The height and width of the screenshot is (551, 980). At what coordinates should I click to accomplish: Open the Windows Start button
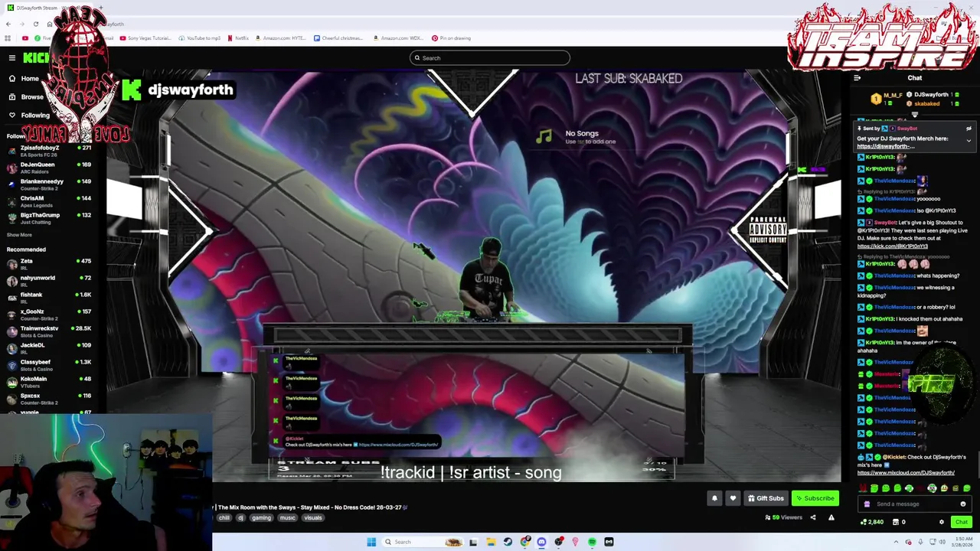point(371,542)
